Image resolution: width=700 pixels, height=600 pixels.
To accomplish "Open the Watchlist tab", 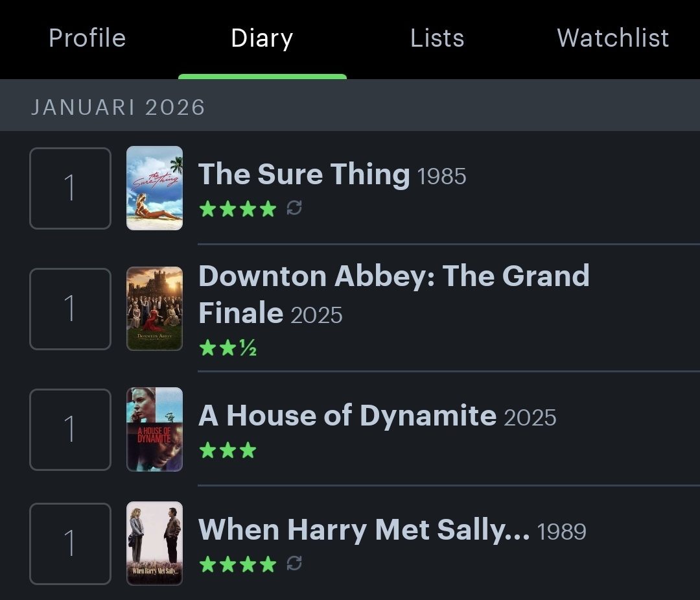I will [612, 38].
